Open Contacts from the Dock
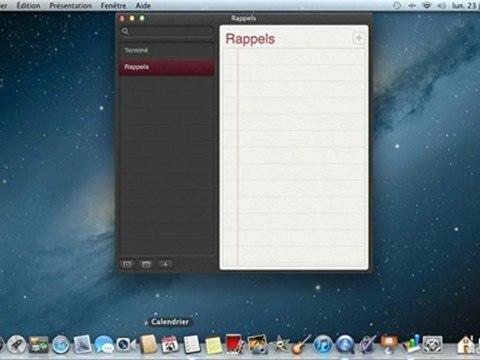Screen dimensions: 480x360 click(148, 344)
